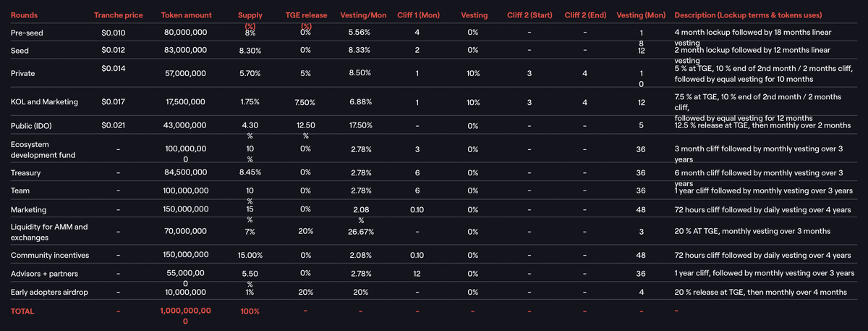The height and width of the screenshot is (331, 868).
Task: Select "Liquidity for AMM and exchanges" row label
Action: point(49,232)
